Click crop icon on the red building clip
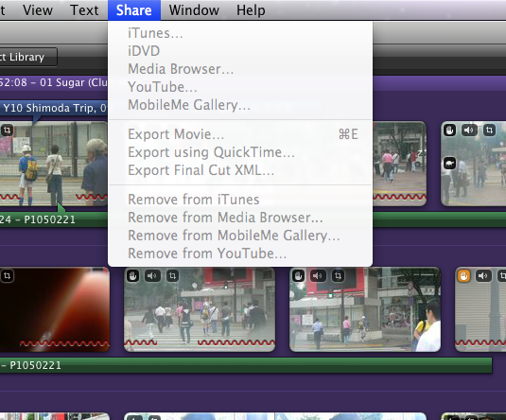 338,276
